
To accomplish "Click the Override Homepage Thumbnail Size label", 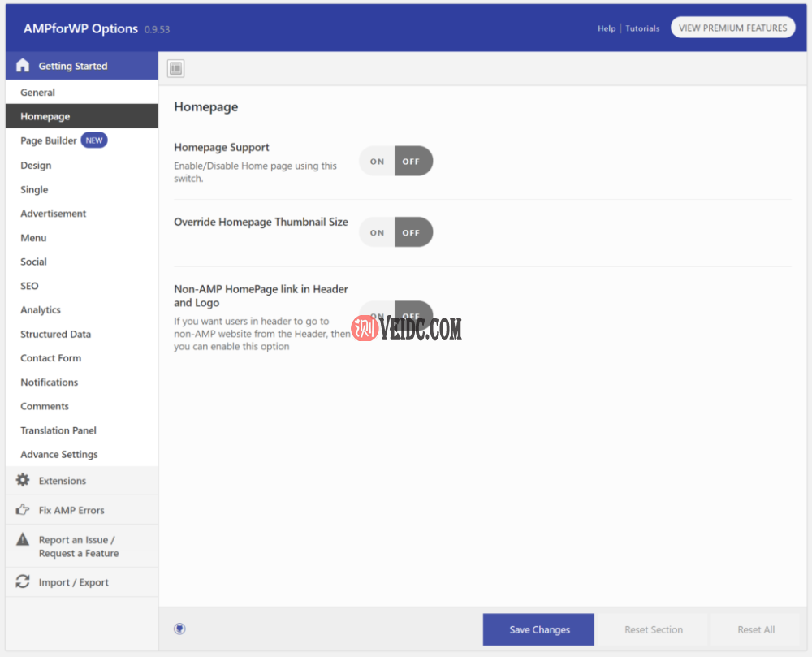I will click(261, 222).
